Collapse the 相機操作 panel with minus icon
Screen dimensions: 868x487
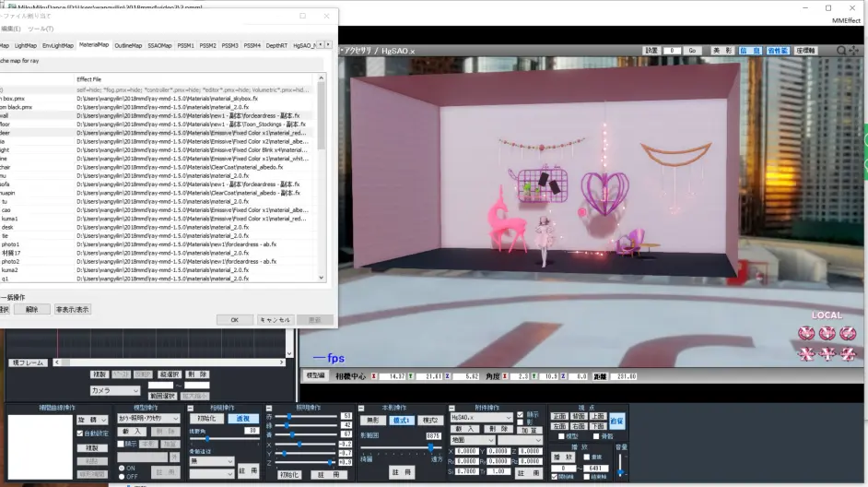(x=190, y=408)
